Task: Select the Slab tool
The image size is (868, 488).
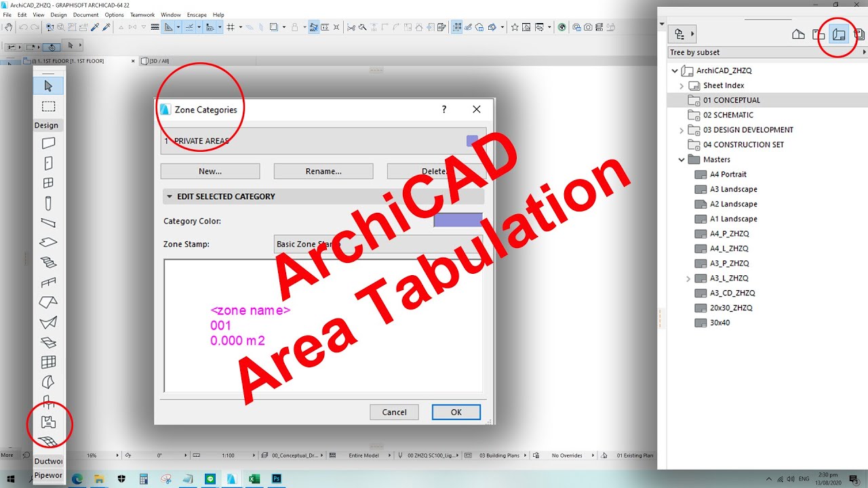Action: point(48,243)
